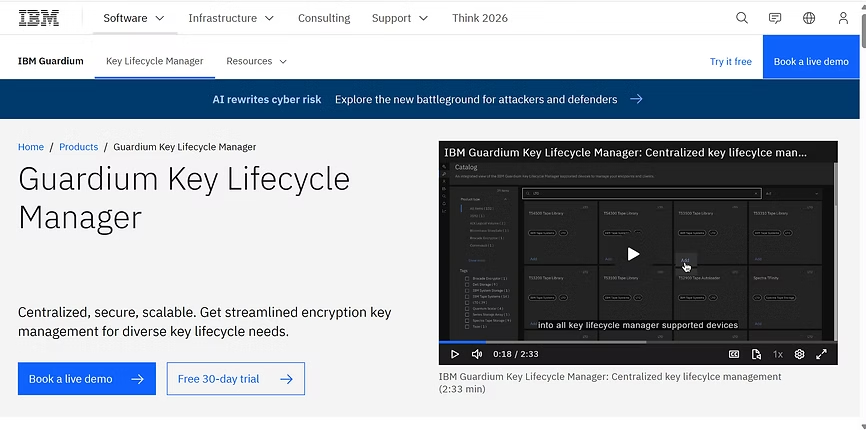
Task: Click the large play icon on the video
Action: click(633, 254)
